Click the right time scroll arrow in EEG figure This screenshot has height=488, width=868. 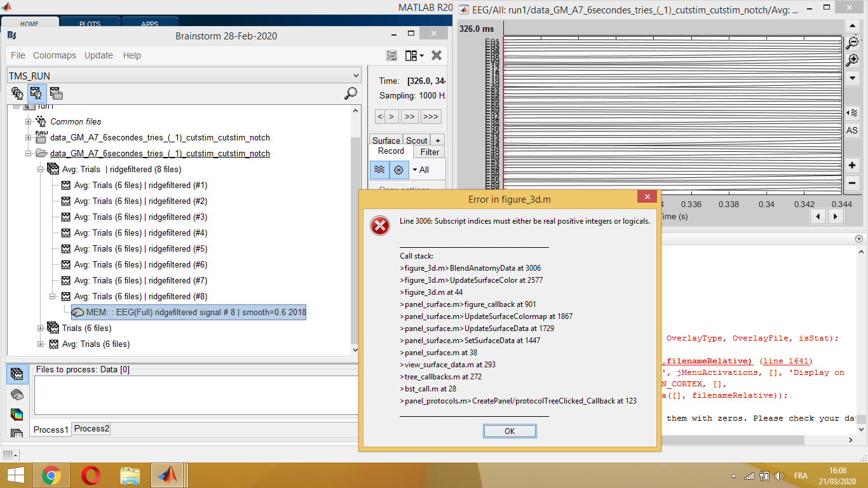coord(836,217)
